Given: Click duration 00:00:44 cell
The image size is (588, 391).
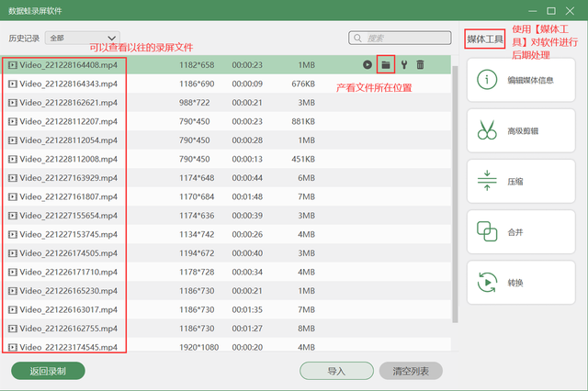Looking at the screenshot, I should (247, 178).
